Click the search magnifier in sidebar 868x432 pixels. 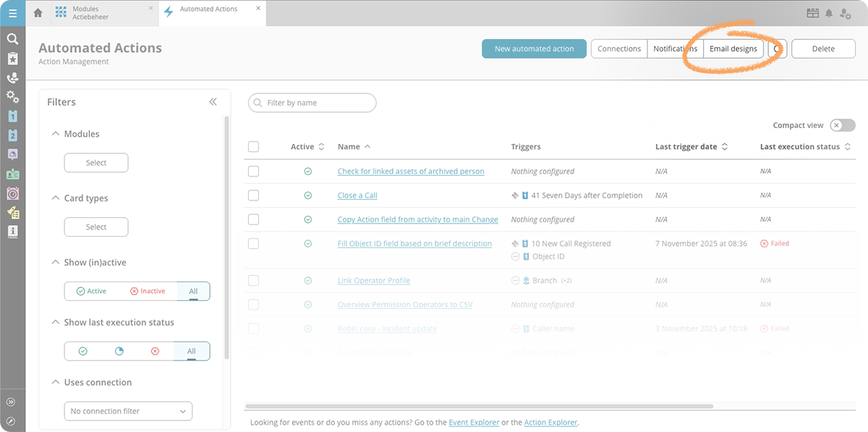pos(12,39)
